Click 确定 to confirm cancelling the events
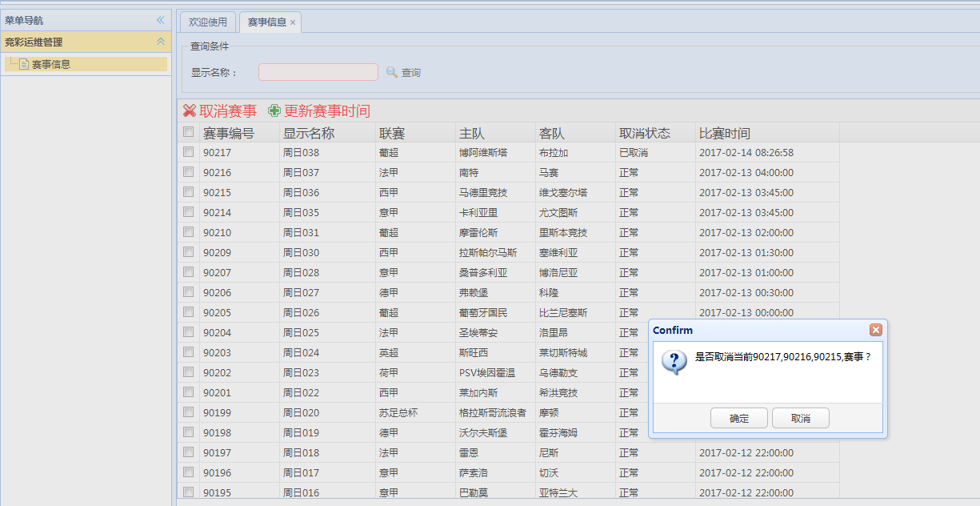 coord(738,417)
